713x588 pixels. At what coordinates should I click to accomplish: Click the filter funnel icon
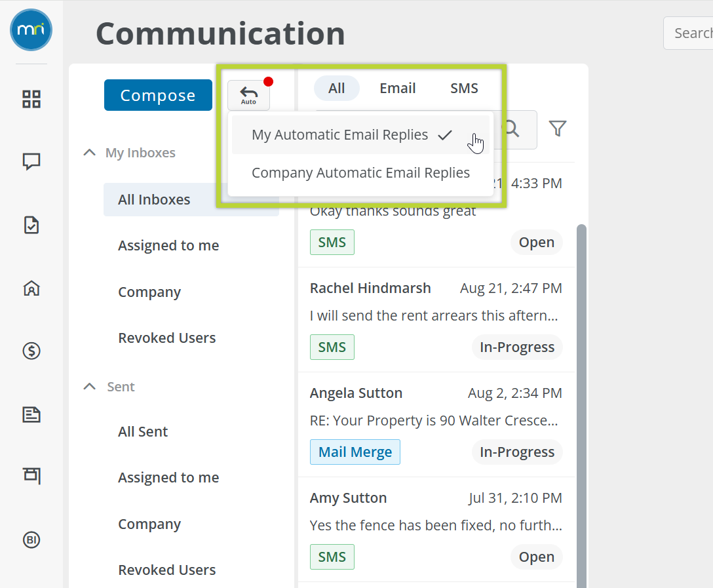pos(557,129)
